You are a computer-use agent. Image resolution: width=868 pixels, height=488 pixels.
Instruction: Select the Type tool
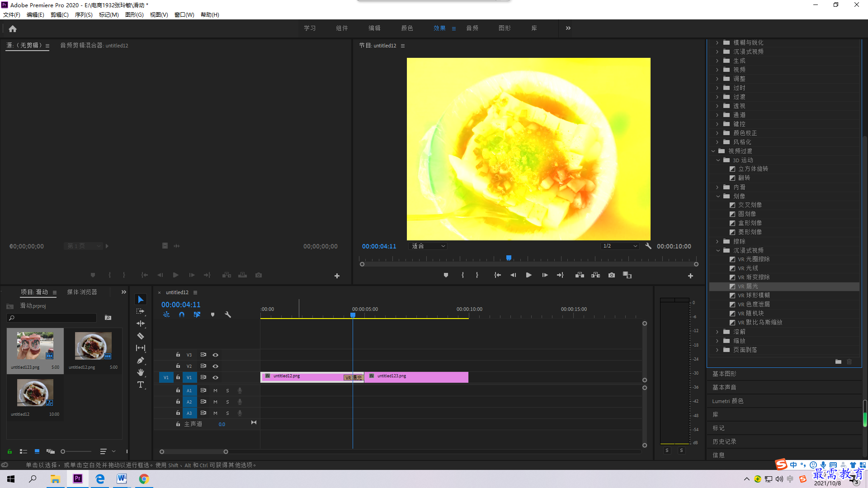click(x=141, y=385)
